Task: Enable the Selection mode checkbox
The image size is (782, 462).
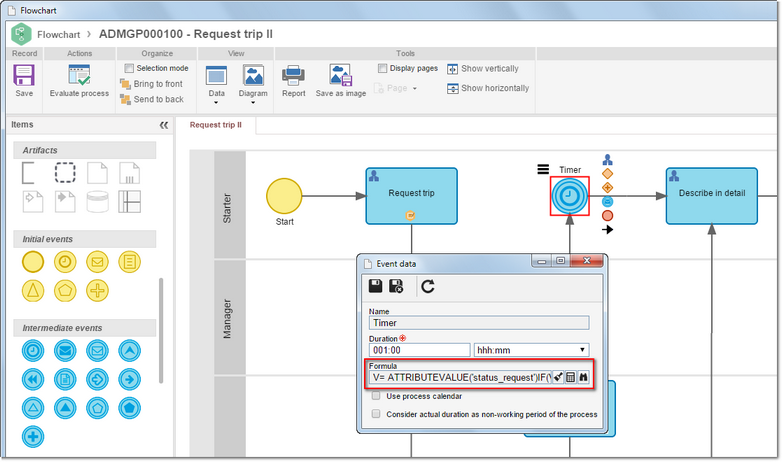Action: click(129, 68)
